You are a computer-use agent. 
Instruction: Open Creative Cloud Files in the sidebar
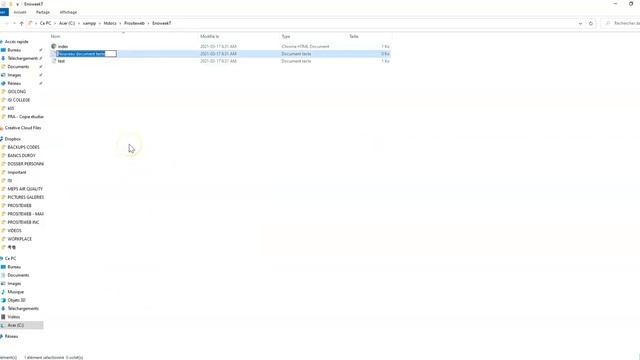coord(23,128)
